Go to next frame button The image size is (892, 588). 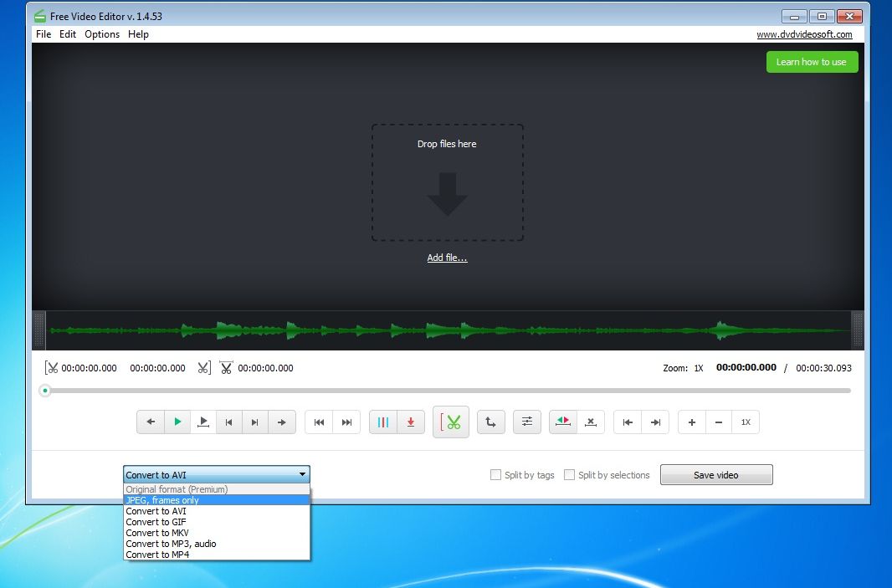(x=255, y=422)
